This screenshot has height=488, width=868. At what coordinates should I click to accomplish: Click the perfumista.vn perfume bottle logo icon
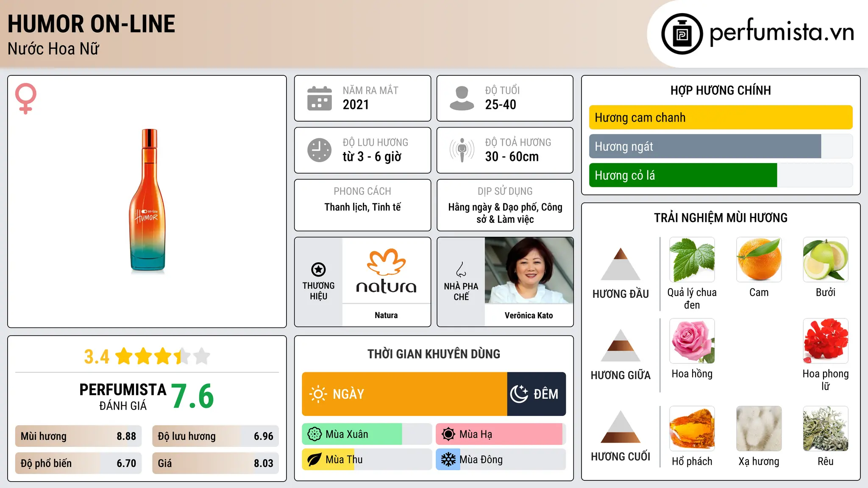tap(682, 34)
